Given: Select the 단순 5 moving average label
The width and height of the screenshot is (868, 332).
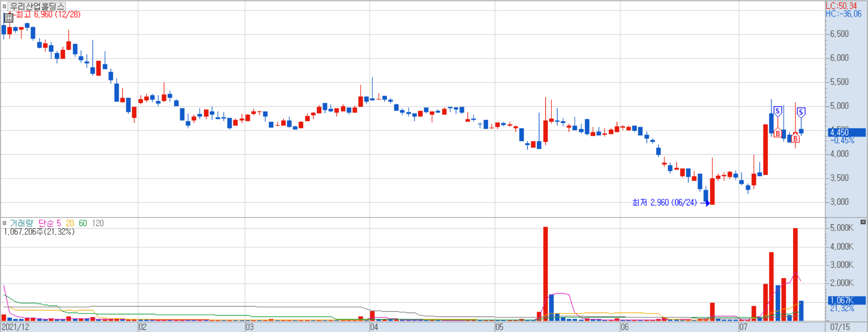Looking at the screenshot, I should click(49, 223).
